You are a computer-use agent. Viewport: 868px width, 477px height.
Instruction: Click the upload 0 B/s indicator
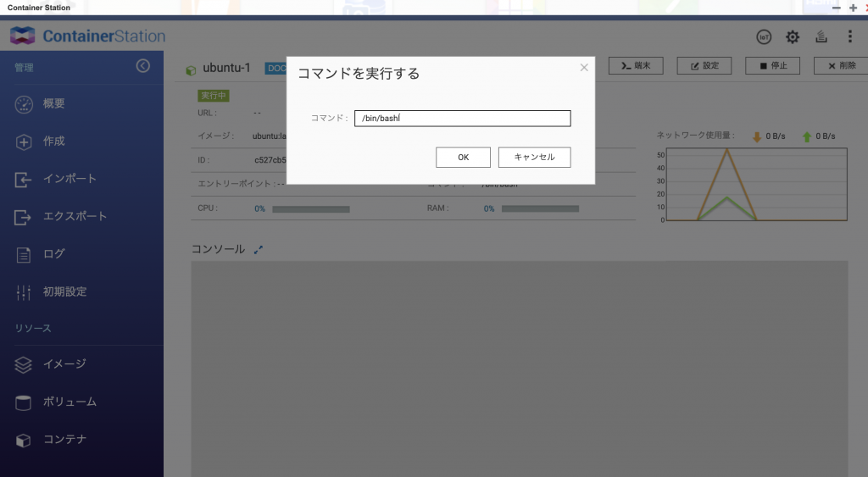tap(819, 136)
